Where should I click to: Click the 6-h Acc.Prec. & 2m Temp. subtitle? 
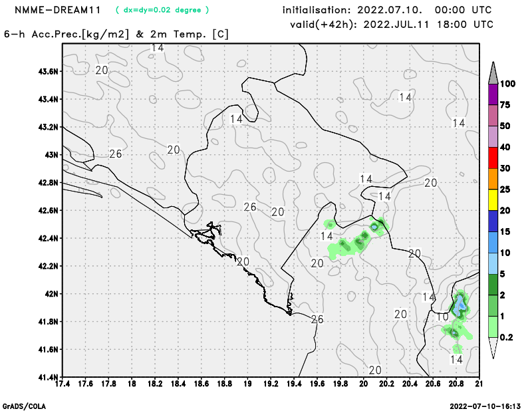[116, 35]
